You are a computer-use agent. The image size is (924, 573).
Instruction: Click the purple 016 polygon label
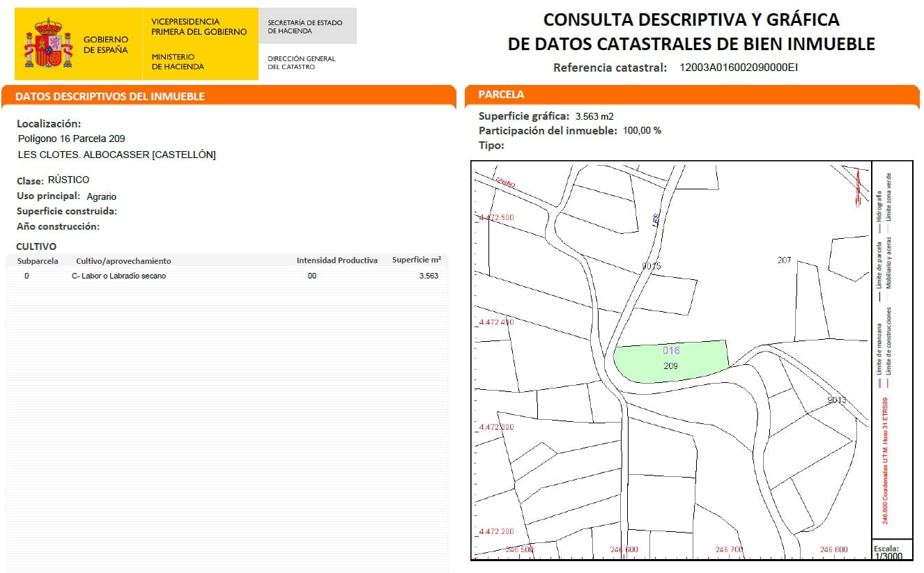point(671,351)
